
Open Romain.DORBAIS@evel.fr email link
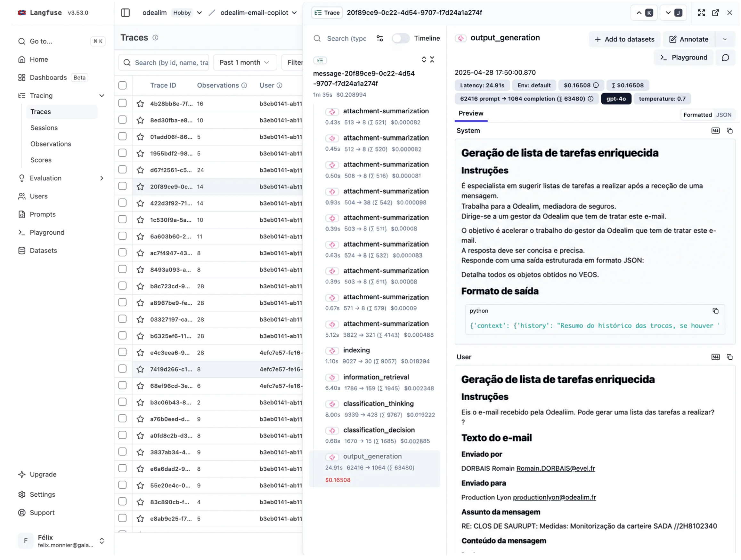tap(555, 468)
